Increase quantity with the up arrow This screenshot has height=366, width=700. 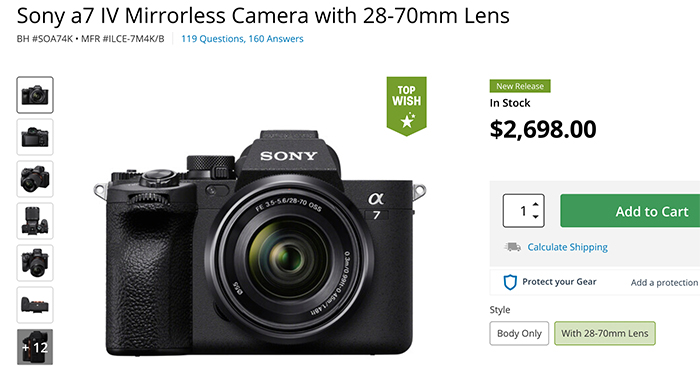click(536, 204)
